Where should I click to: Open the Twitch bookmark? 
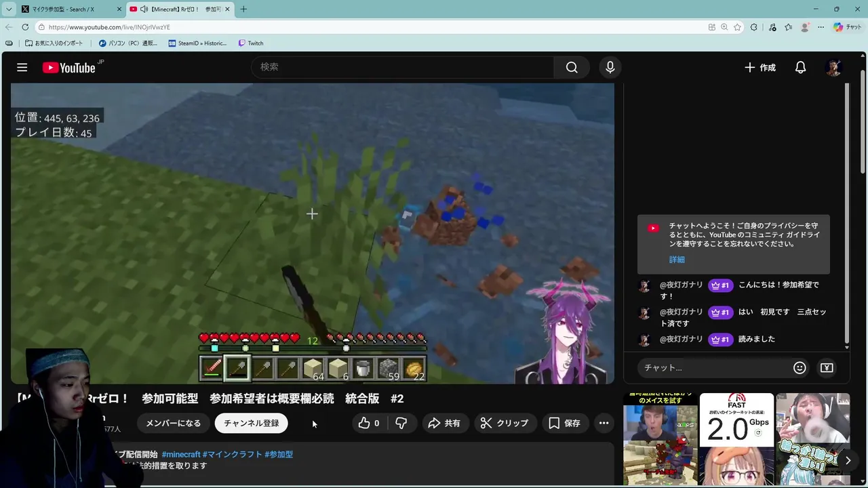(x=251, y=43)
